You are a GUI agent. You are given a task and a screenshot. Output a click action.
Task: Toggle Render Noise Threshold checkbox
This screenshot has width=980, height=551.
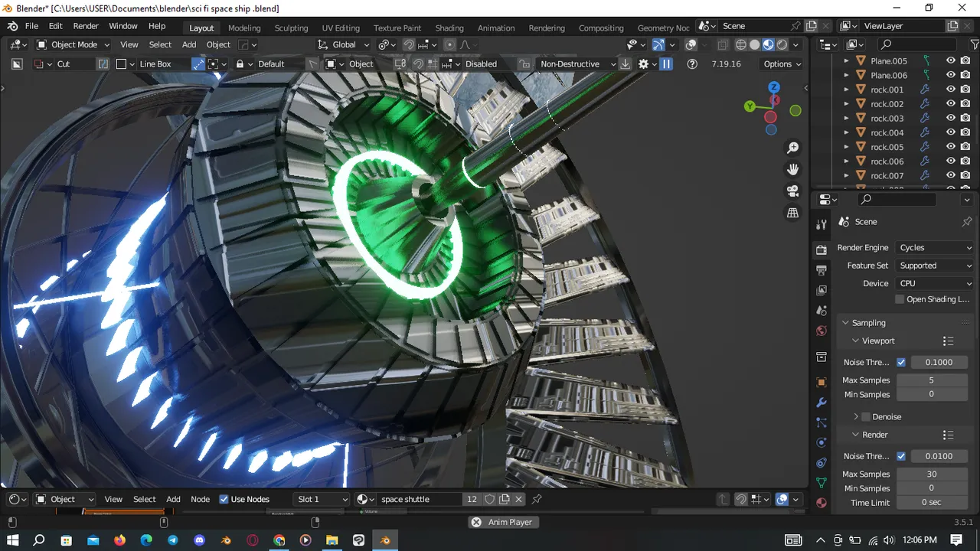[901, 456]
